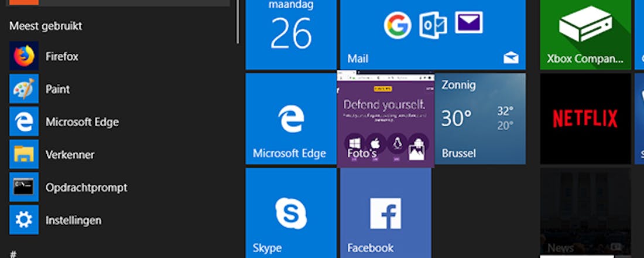Open Instellingen gear icon

tap(24, 220)
